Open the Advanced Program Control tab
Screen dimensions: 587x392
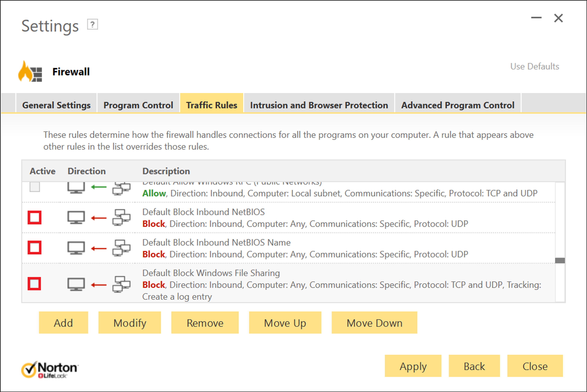pos(458,105)
